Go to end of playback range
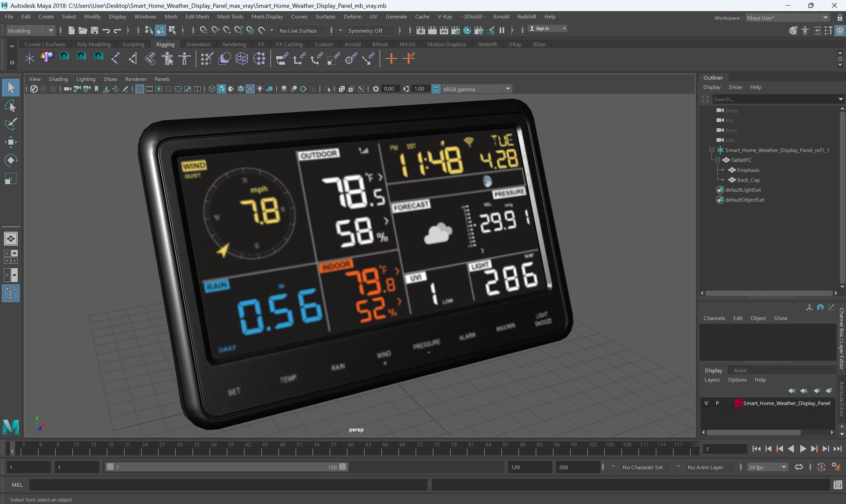The image size is (846, 504). [838, 448]
